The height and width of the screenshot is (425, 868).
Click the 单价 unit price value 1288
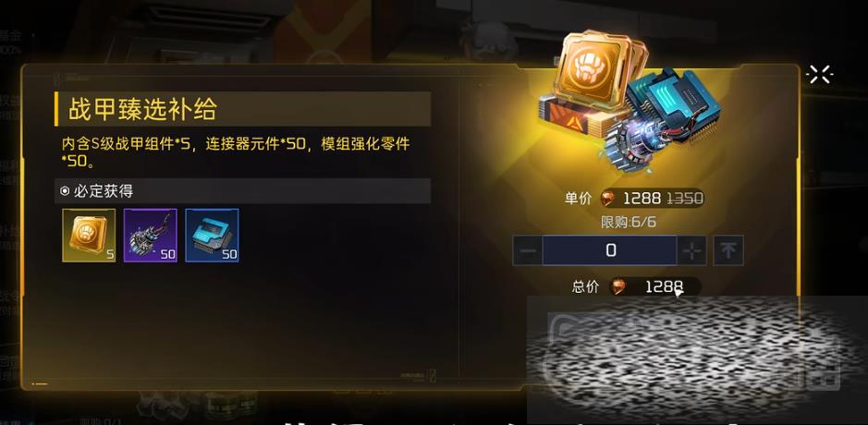click(x=642, y=198)
